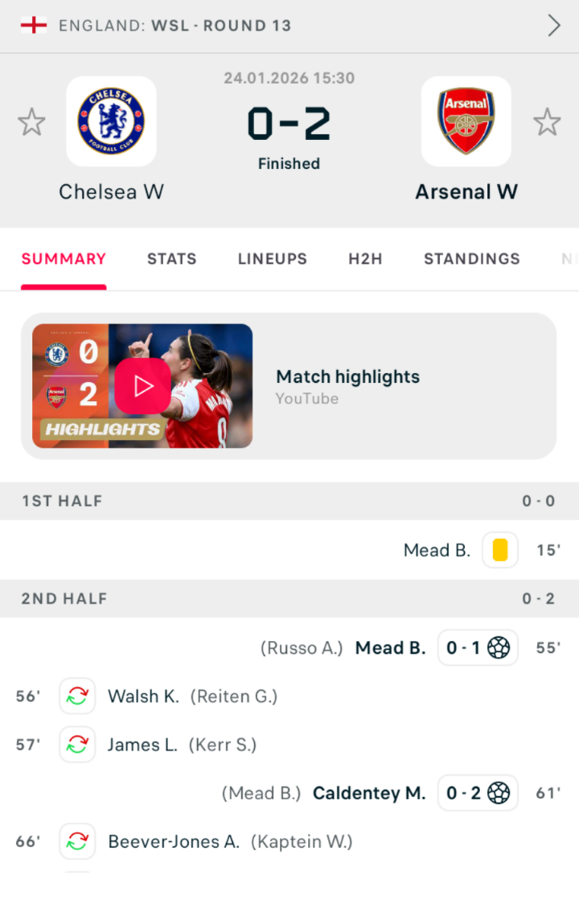Open the Match highlights YouTube link
The height and width of the screenshot is (924, 579).
click(x=347, y=376)
